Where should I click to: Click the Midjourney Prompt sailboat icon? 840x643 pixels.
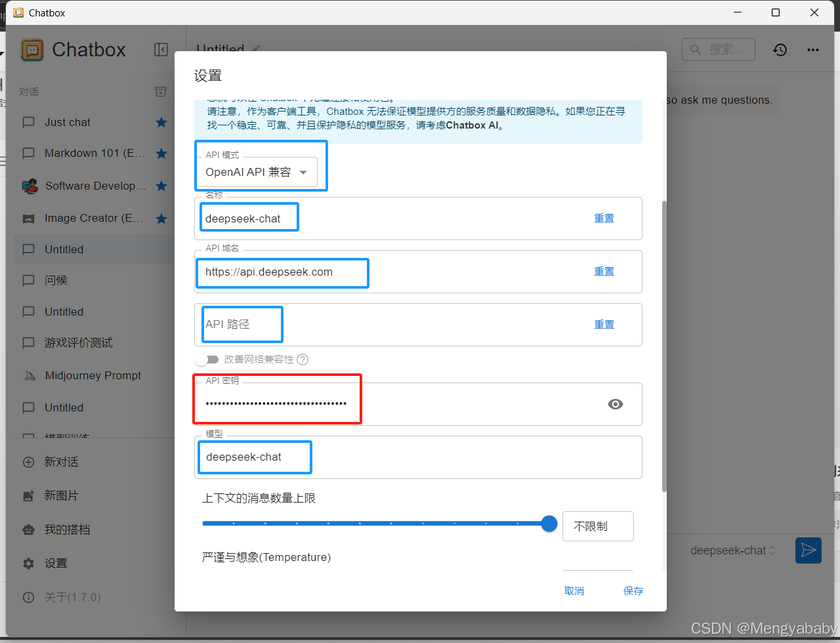30,376
